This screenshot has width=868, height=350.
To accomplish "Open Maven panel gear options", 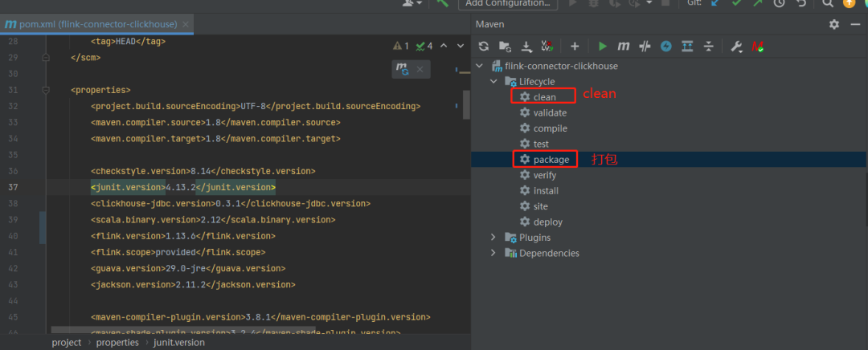I will [x=833, y=24].
